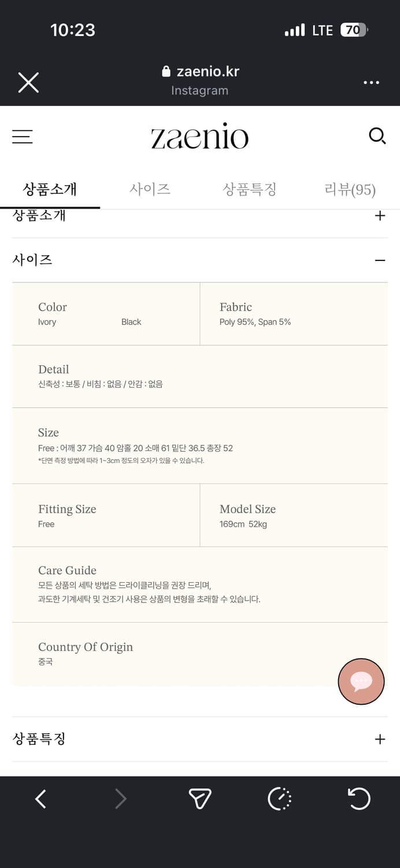This screenshot has width=400, height=868.
Task: Tap the zaenio logo to go home
Action: 199,137
